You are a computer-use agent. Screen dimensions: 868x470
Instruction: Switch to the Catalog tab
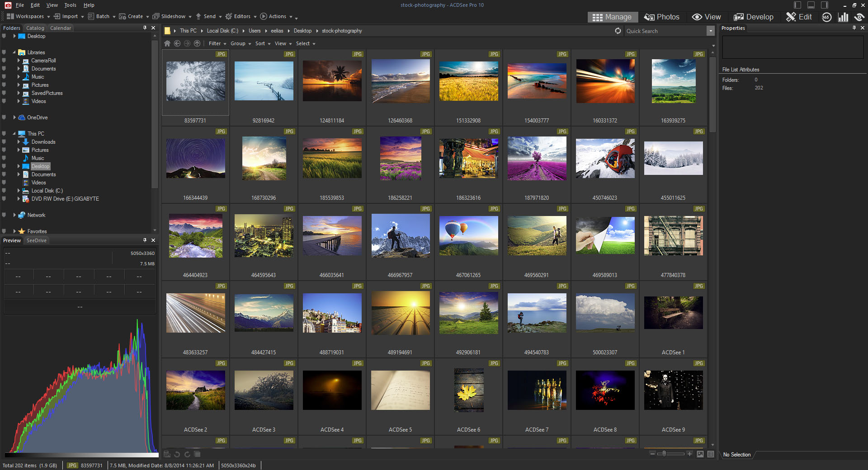point(35,28)
